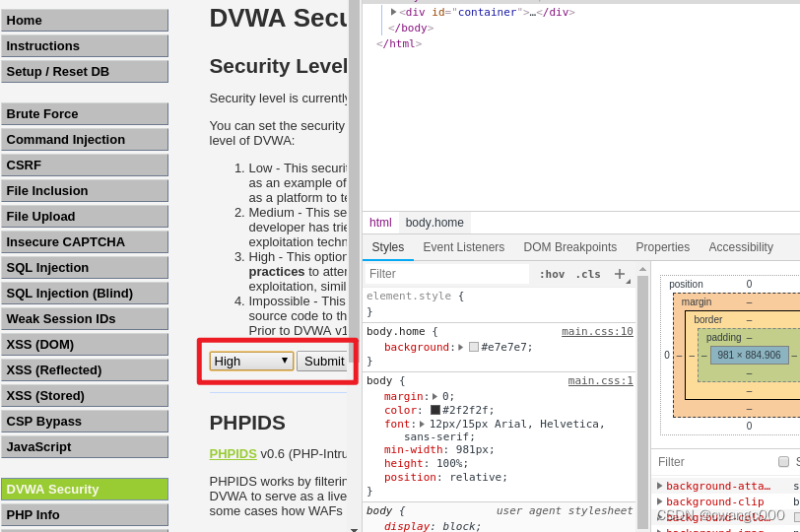Image resolution: width=800 pixels, height=532 pixels.
Task: Toggle the .cls class editor button
Action: click(x=588, y=275)
